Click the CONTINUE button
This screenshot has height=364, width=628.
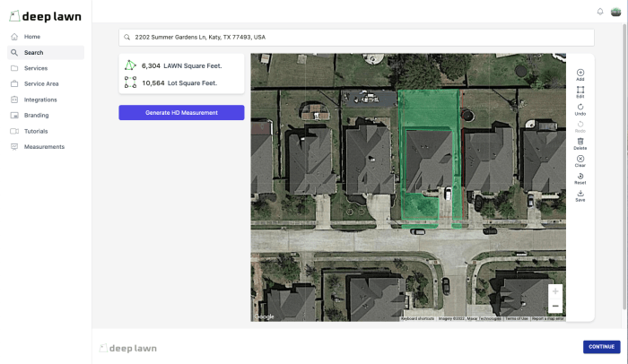pyautogui.click(x=602, y=347)
